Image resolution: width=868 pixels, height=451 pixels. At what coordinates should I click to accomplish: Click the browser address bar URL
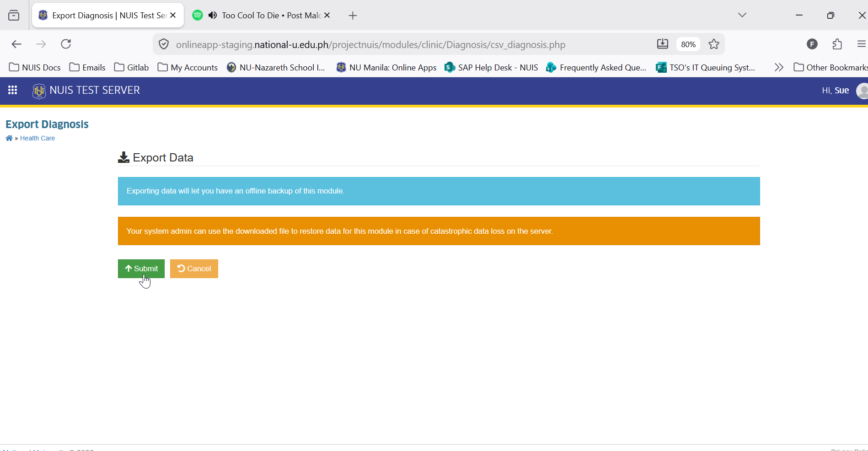click(x=370, y=44)
